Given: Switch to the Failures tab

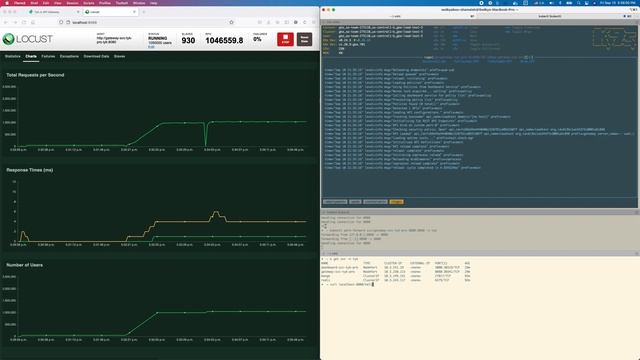Looking at the screenshot, I should (x=48, y=56).
